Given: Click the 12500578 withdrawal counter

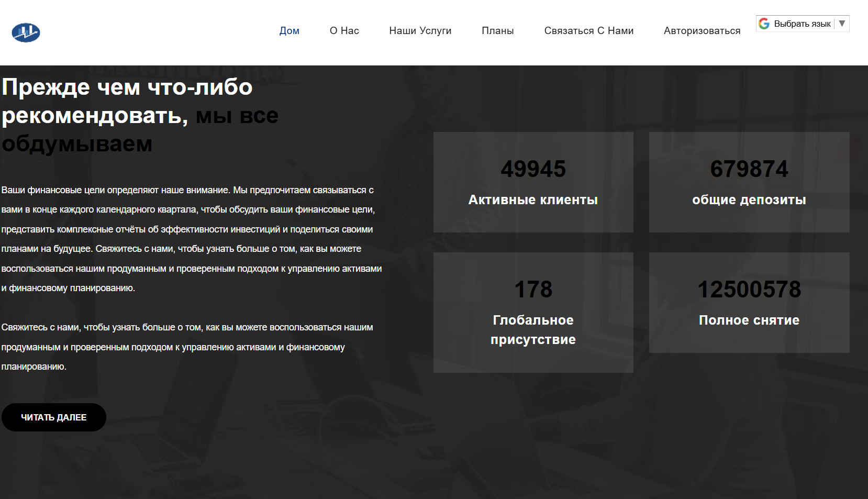Looking at the screenshot, I should coord(749,290).
